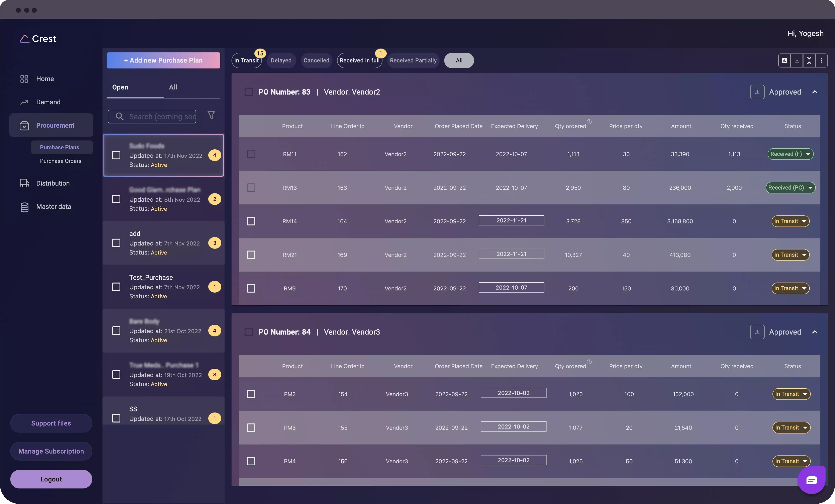Click the Add new Purchase Plan button
Image resolution: width=835 pixels, height=504 pixels.
tap(163, 60)
